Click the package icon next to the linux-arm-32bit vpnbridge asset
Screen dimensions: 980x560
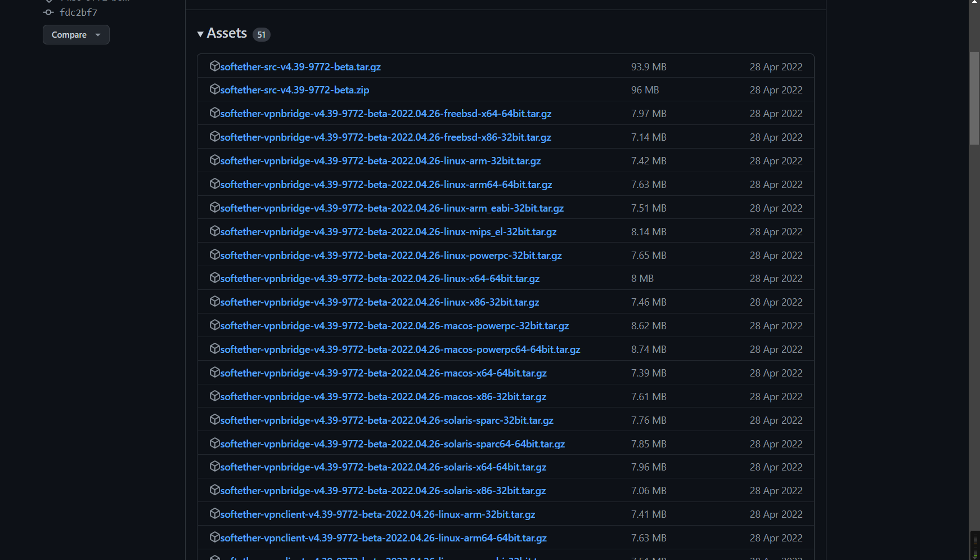[x=215, y=160]
